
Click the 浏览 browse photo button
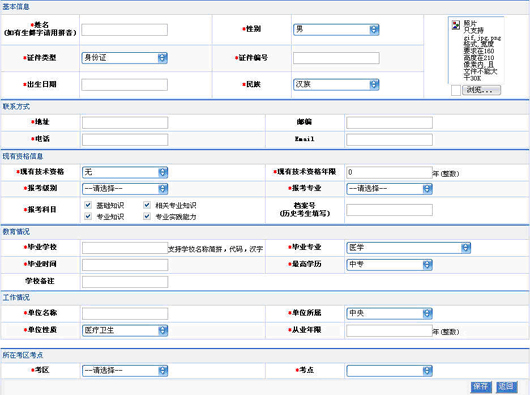481,90
